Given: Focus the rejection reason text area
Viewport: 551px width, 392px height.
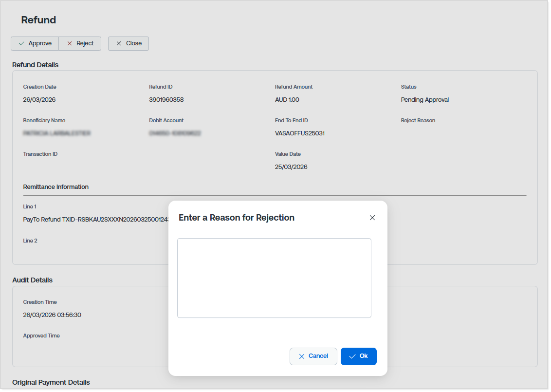Looking at the screenshot, I should (275, 278).
